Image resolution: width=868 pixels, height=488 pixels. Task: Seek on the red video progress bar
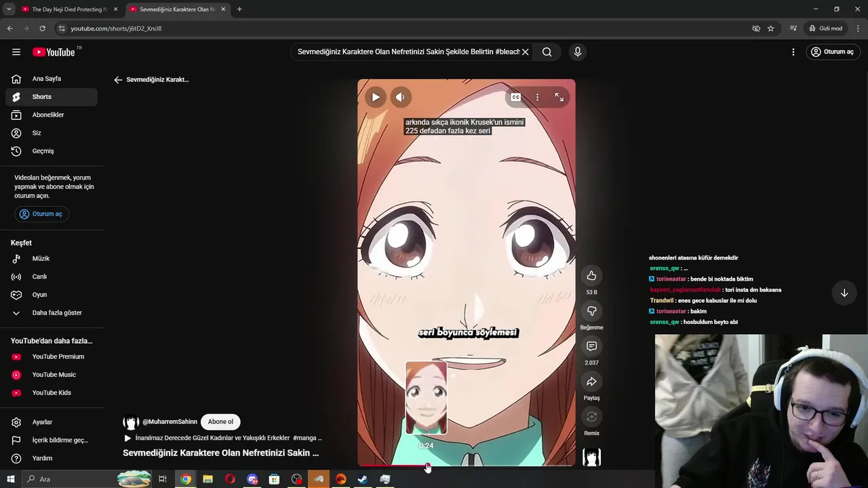tap(467, 466)
